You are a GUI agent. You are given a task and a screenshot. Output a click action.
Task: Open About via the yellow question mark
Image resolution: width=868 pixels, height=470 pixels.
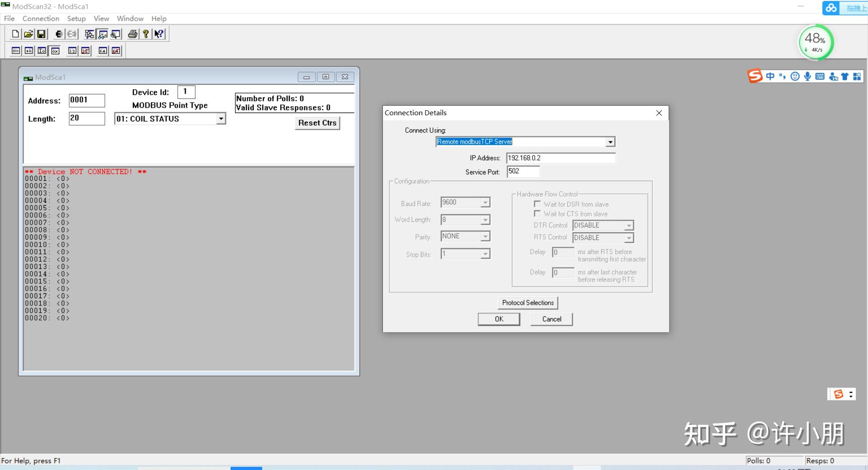146,34
